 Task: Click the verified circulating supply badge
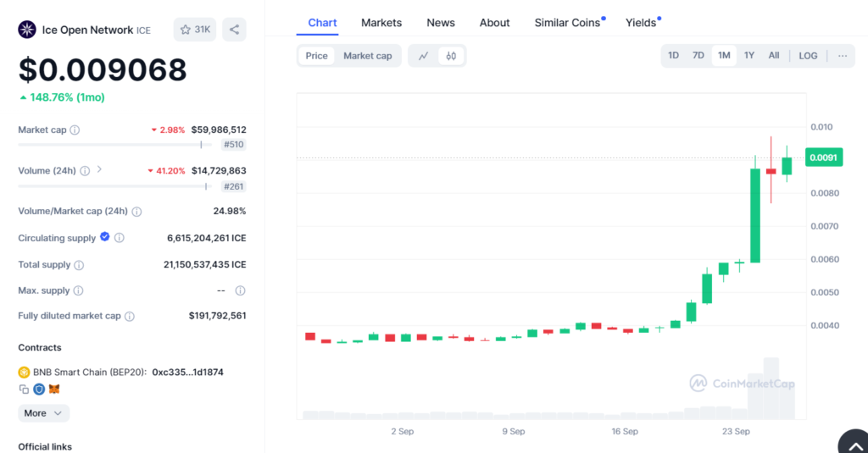pyautogui.click(x=105, y=237)
